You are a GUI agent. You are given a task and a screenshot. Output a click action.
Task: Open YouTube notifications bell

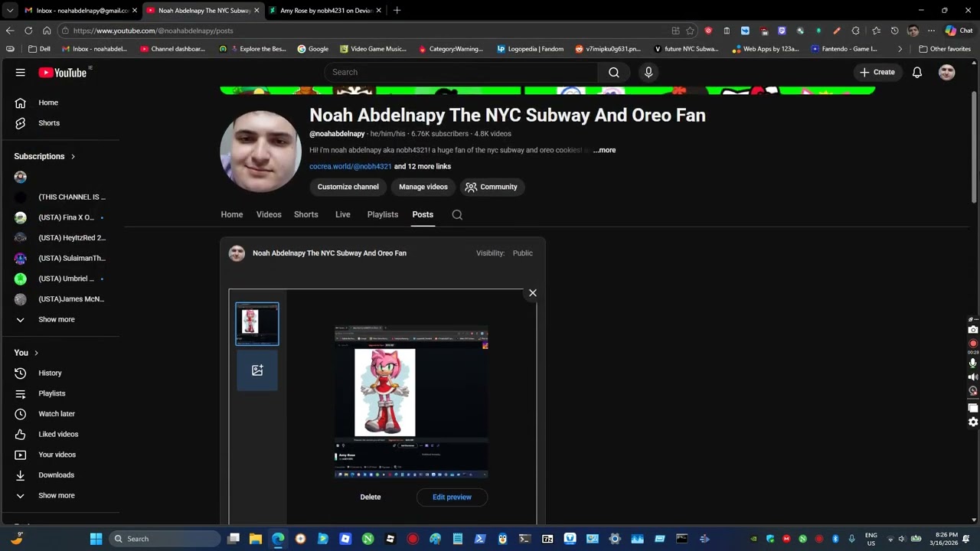point(917,72)
